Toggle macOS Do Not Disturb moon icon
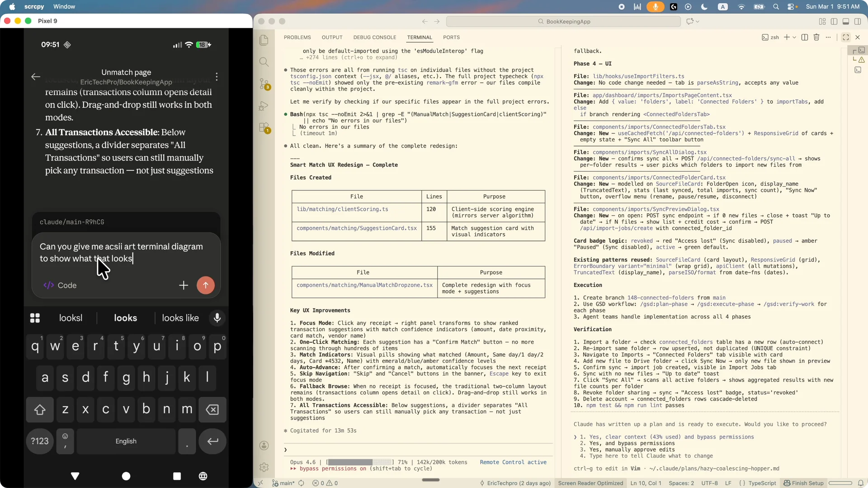Screen dimensions: 868x488 coord(704,7)
